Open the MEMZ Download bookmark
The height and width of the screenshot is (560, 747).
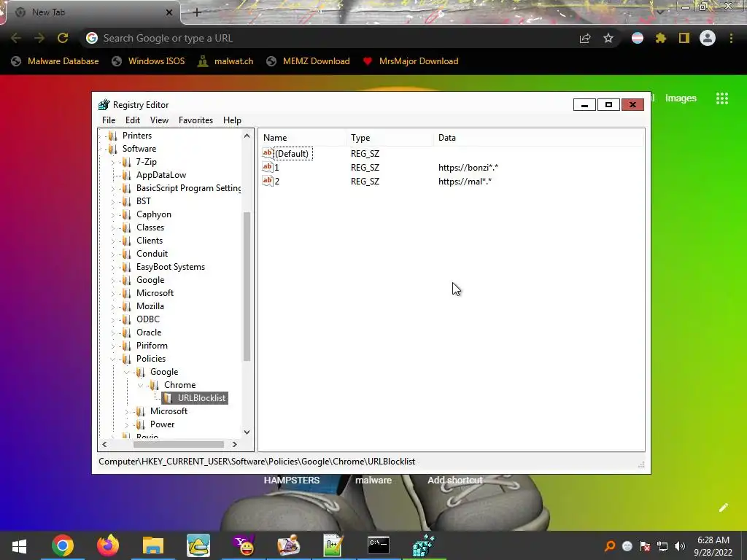click(309, 61)
